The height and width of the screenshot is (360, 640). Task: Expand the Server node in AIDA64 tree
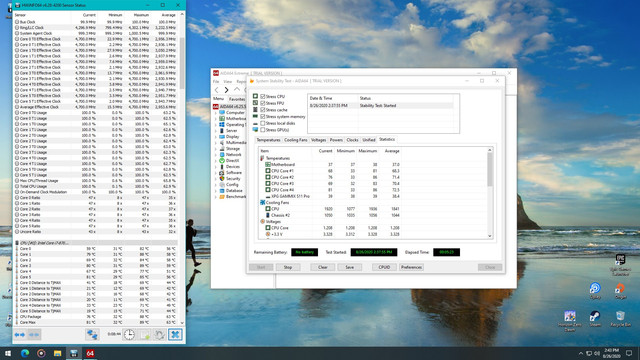coord(216,131)
